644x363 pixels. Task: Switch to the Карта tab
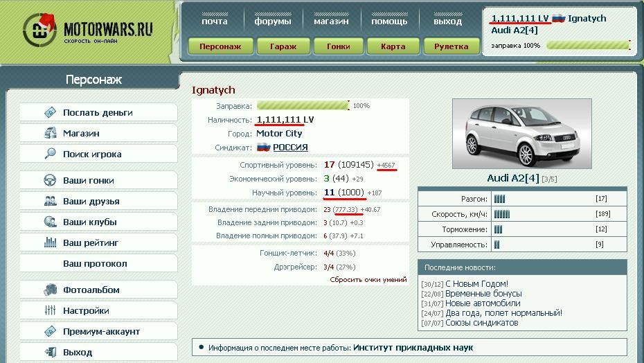pyautogui.click(x=393, y=46)
